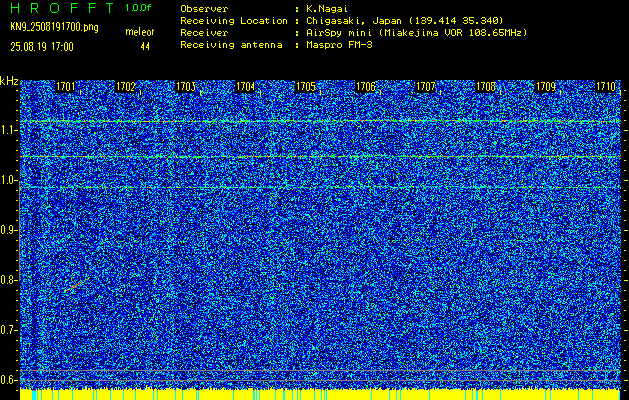The height and width of the screenshot is (400, 629).
Task: Click the meteor count value 44
Action: [145, 47]
